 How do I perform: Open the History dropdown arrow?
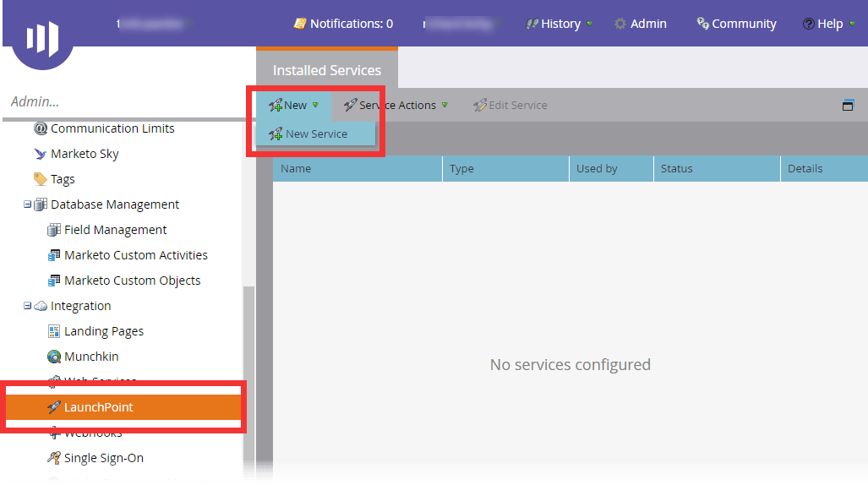[590, 24]
